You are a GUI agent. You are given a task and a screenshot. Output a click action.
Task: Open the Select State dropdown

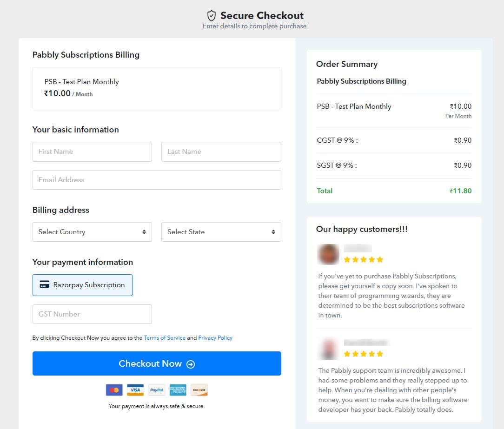(x=221, y=231)
